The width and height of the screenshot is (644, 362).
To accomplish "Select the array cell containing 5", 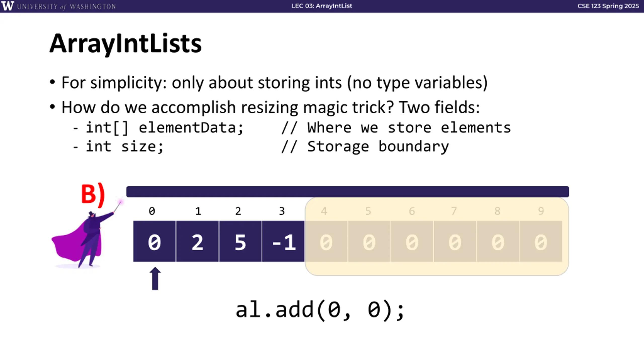I will point(240,241).
